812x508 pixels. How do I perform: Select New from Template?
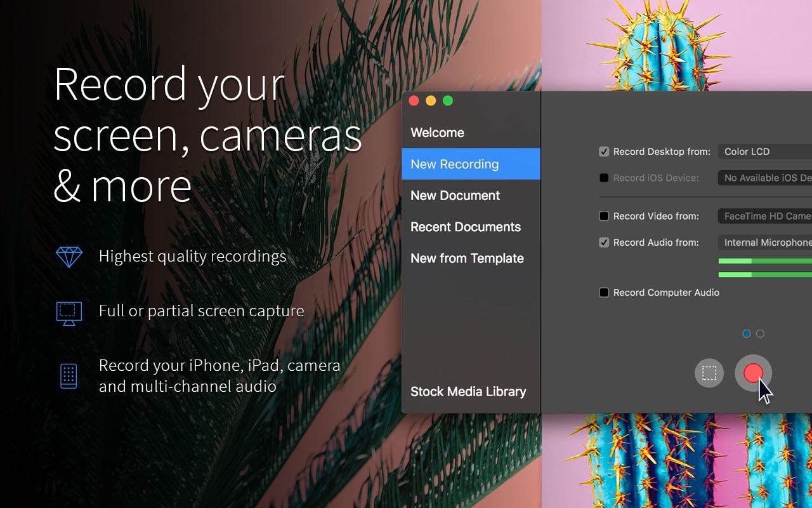tap(468, 258)
